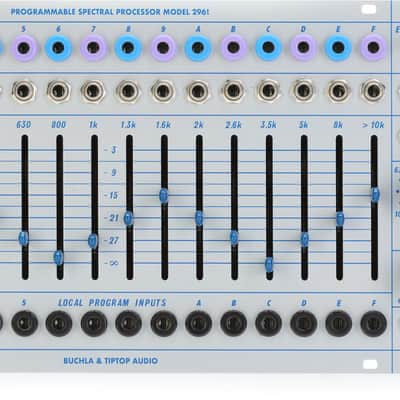Click the "> 10k" frequency label

373,125
